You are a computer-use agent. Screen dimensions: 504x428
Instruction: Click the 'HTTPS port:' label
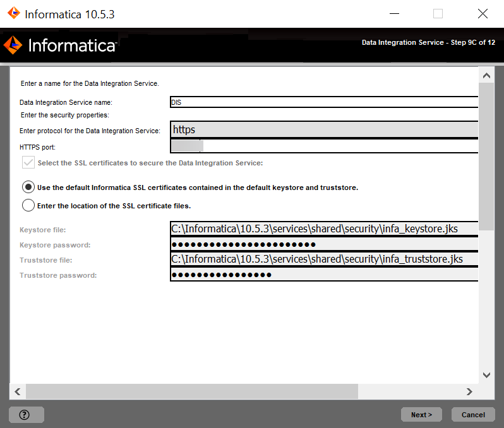point(38,147)
